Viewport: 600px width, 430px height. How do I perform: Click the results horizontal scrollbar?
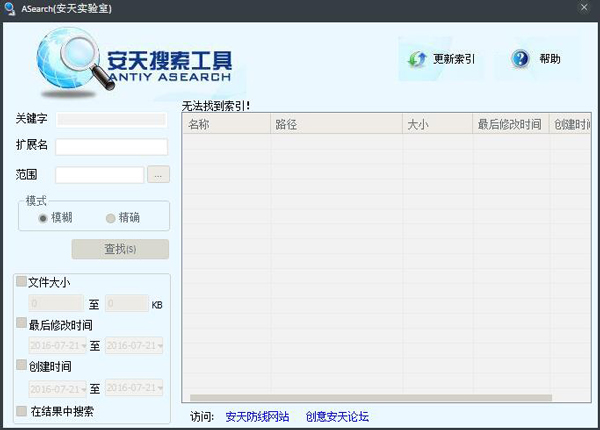(x=371, y=398)
